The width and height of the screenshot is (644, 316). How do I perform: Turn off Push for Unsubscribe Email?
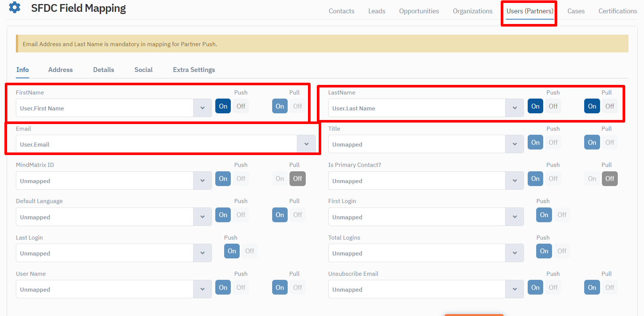coord(553,288)
